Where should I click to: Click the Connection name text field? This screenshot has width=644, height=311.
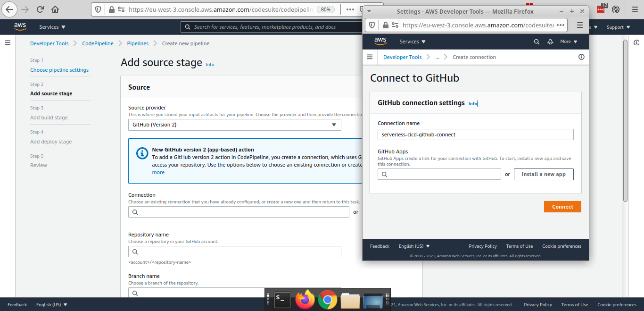475,134
